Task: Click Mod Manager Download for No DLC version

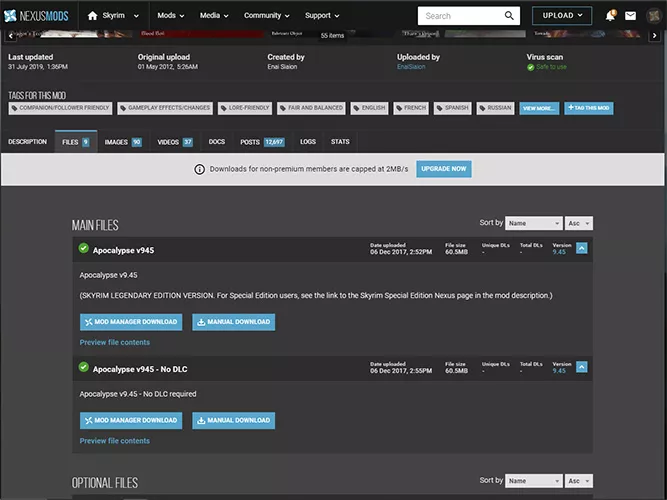Action: tap(131, 420)
